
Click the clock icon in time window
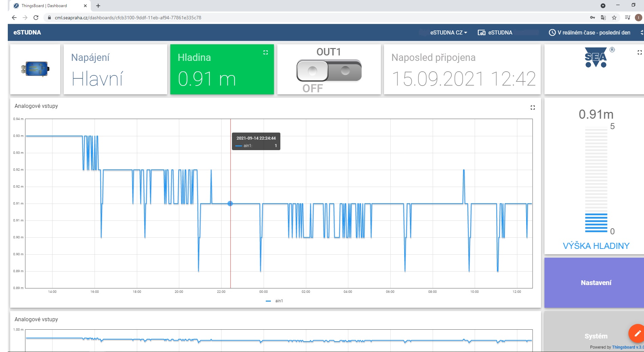[552, 32]
